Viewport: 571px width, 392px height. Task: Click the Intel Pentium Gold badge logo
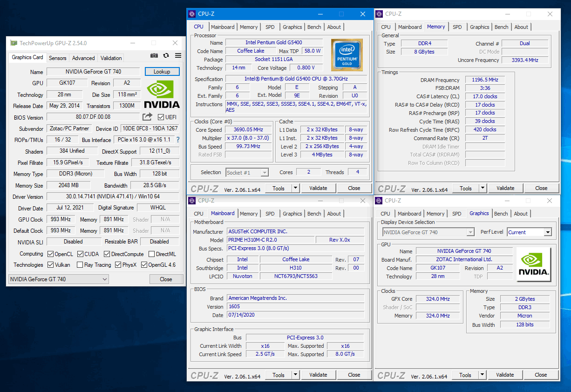[347, 54]
